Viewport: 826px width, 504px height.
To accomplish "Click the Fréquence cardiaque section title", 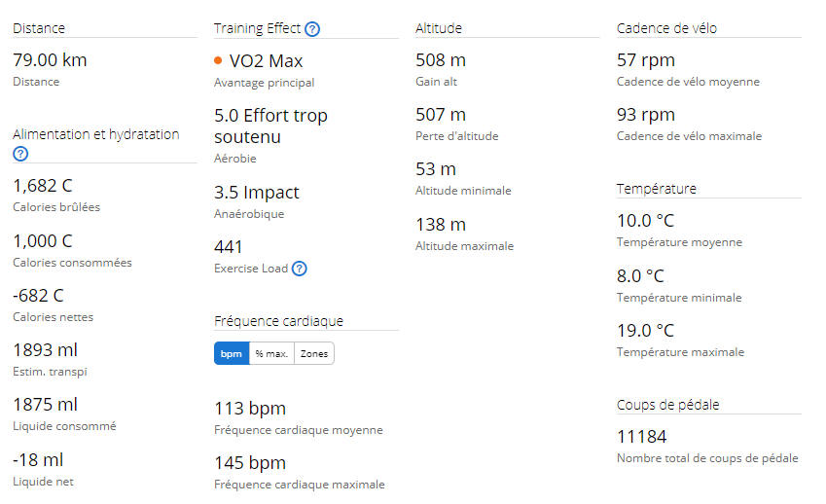I will click(278, 321).
